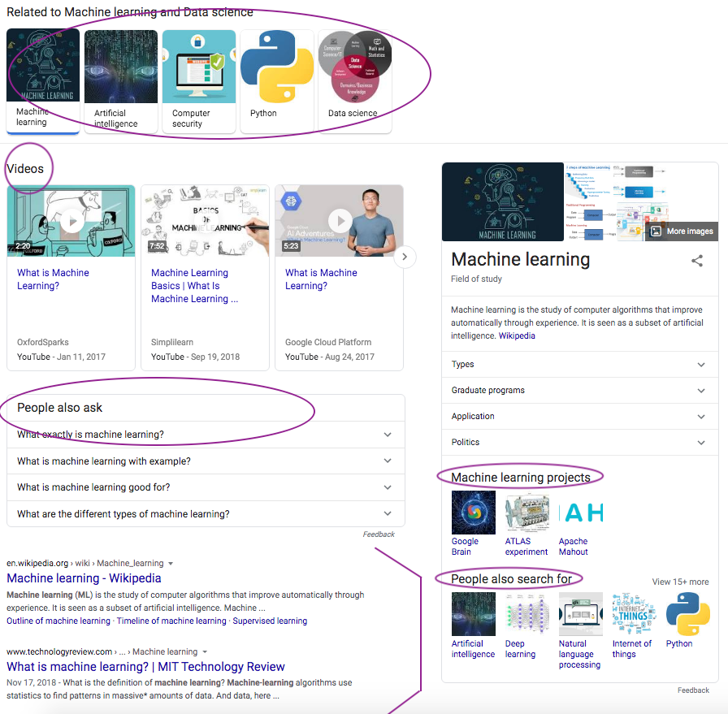Click the Computer security related topic thumbnail
Image resolution: width=728 pixels, height=714 pixels.
click(198, 66)
